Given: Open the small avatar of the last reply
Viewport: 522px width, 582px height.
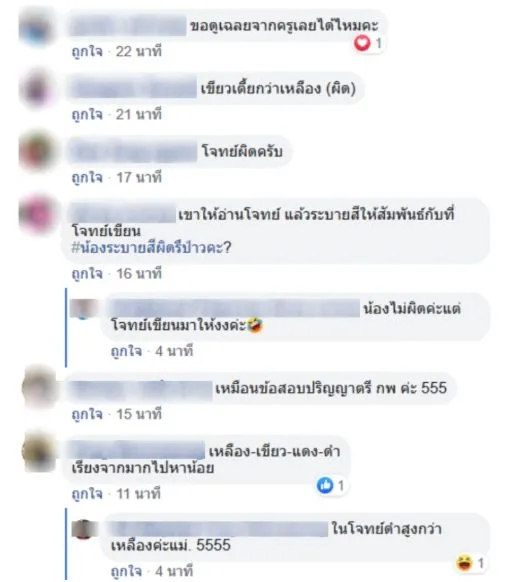Looking at the screenshot, I should [84, 529].
